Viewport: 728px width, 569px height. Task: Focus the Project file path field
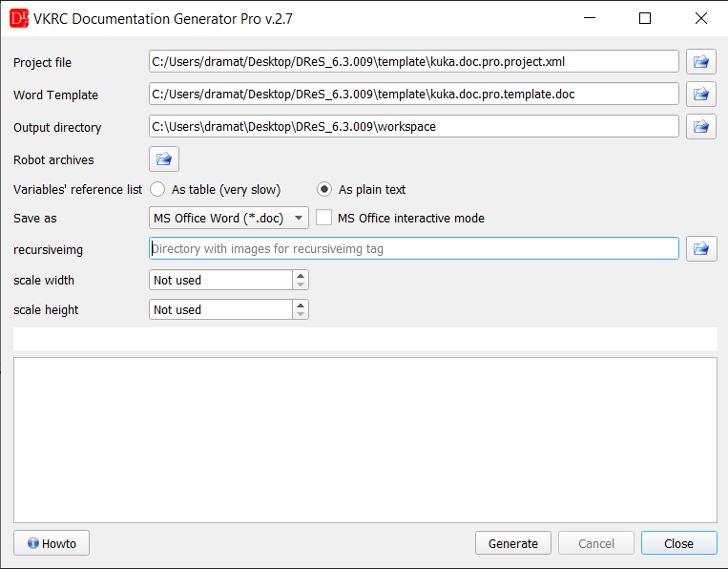pos(414,62)
